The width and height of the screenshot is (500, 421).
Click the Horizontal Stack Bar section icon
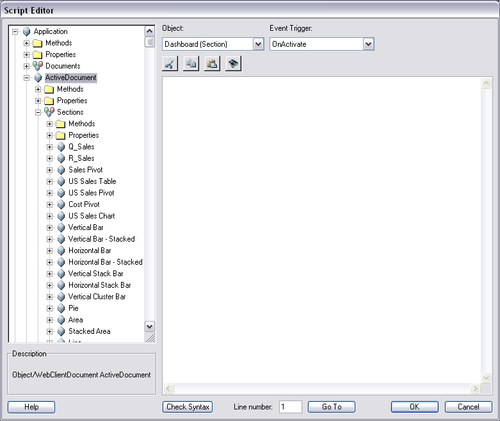61,285
